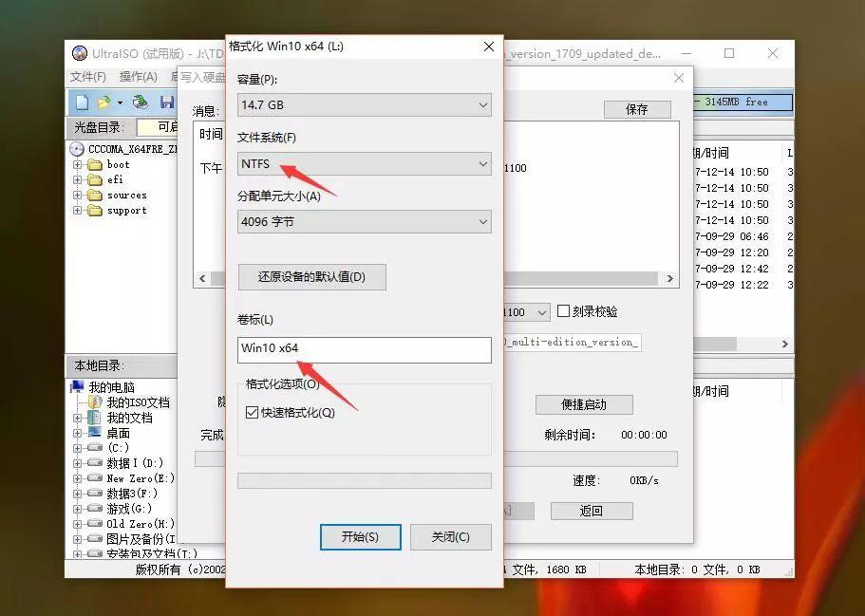
Task: Click the Save floppy disk toolbar icon
Action: 166,102
